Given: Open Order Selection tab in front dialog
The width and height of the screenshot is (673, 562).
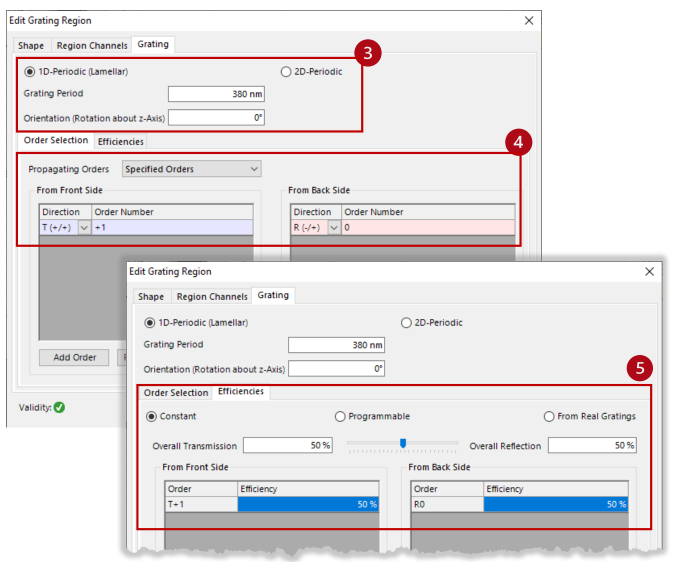Looking at the screenshot, I should tap(176, 392).
